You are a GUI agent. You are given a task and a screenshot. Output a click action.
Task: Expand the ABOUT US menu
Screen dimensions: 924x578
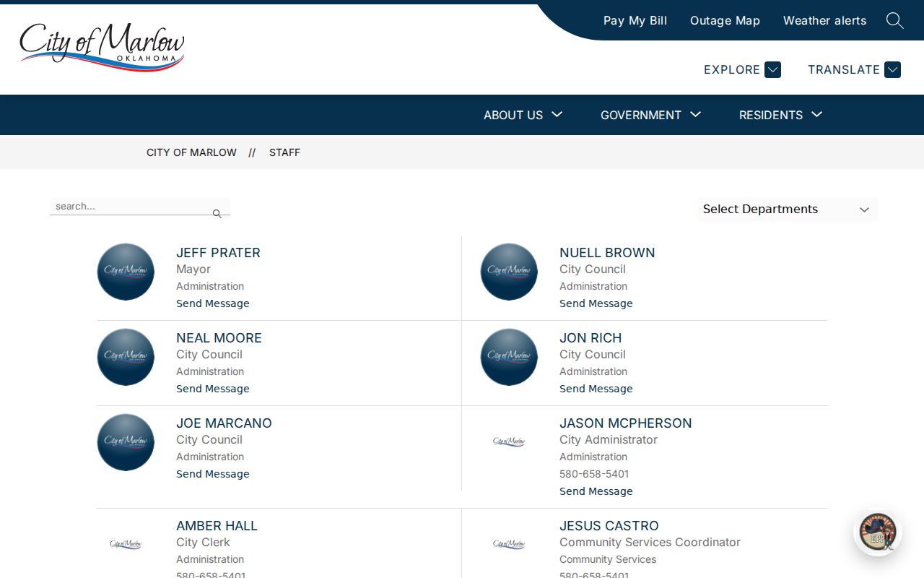[x=523, y=115]
